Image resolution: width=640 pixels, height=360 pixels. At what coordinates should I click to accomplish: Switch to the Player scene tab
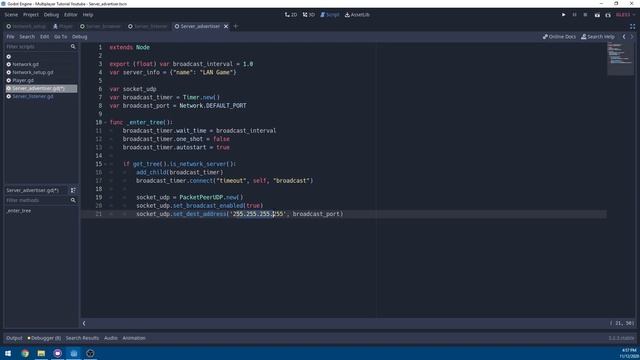click(x=62, y=26)
